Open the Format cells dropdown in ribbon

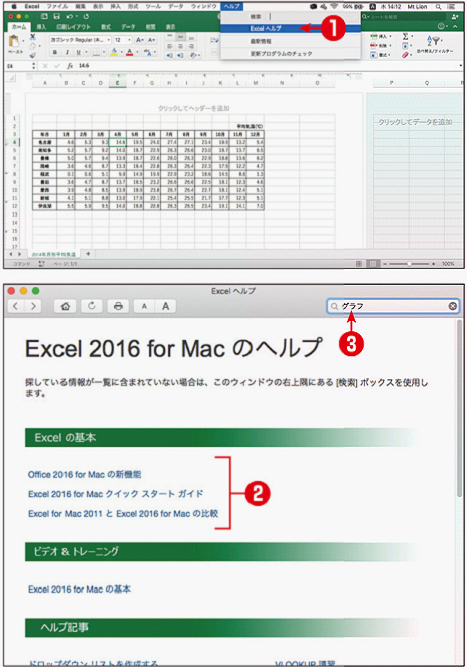click(381, 55)
